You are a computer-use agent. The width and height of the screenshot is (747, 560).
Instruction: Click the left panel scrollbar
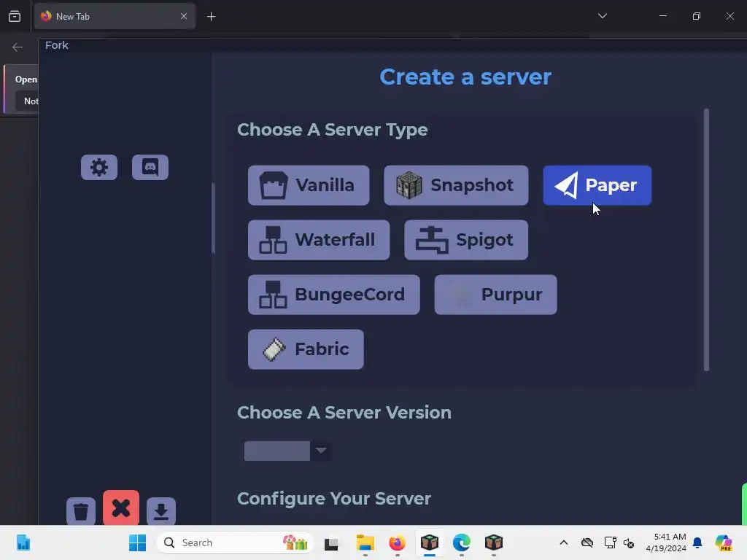(214, 218)
